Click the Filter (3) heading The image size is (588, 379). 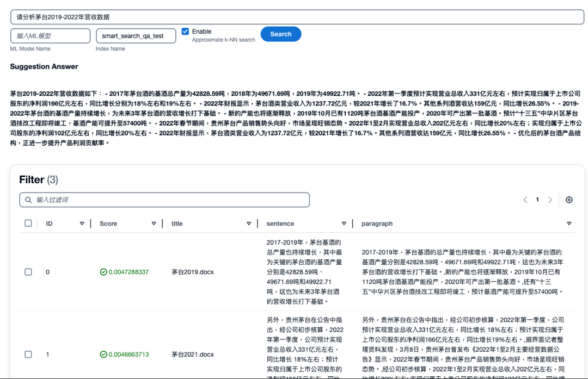[x=39, y=180]
